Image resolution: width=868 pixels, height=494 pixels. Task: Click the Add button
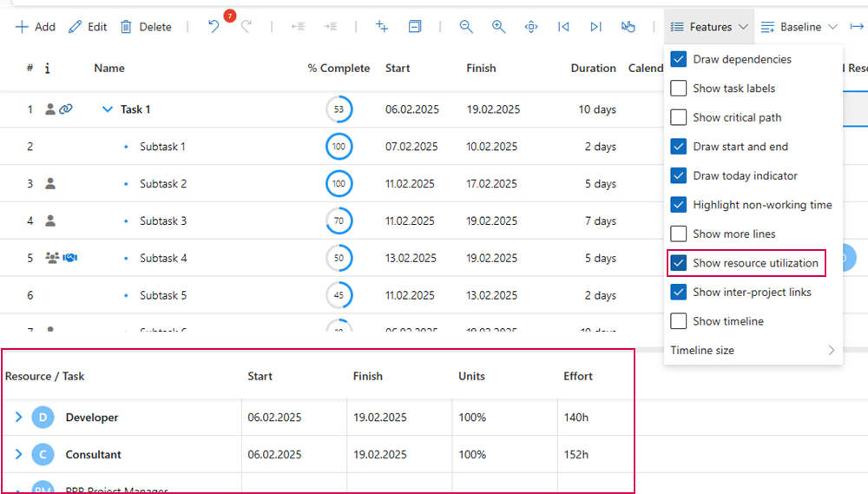pos(36,27)
